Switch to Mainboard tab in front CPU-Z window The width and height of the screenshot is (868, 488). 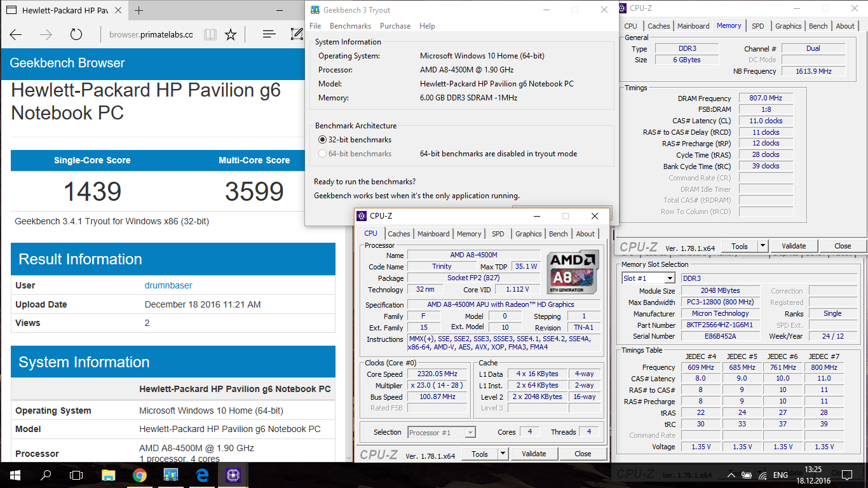(x=433, y=234)
